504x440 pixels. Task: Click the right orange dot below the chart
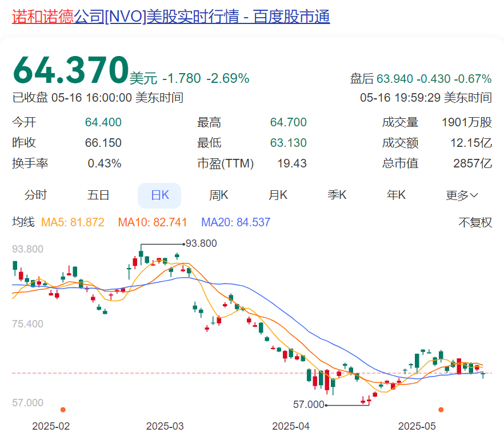pos(441,410)
